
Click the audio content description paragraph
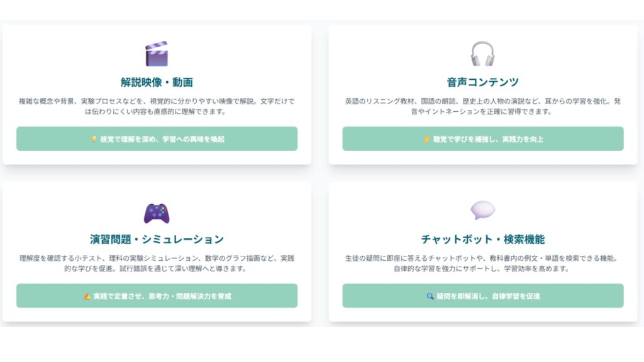(483, 106)
